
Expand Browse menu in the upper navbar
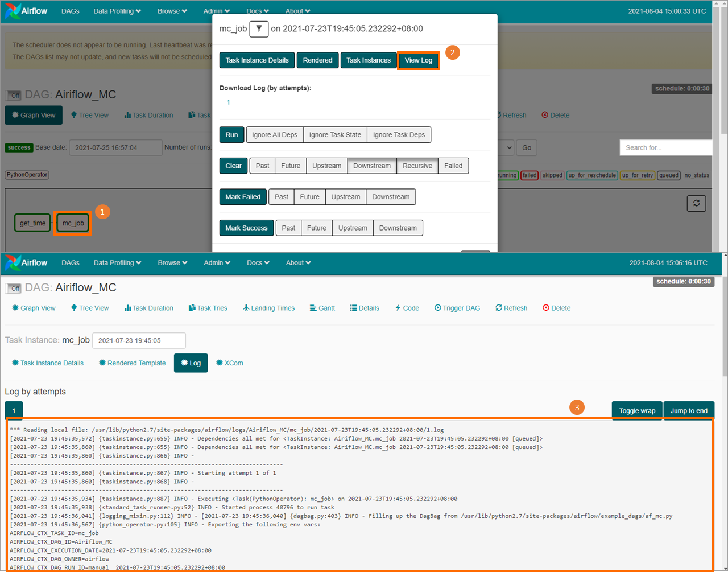(x=172, y=11)
